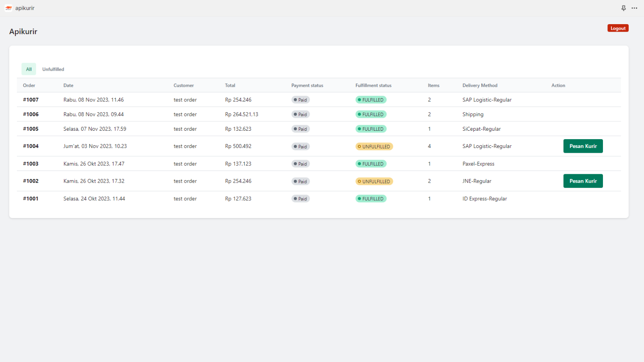This screenshot has width=644, height=362.
Task: Pin the app with the pin icon
Action: [x=623, y=8]
